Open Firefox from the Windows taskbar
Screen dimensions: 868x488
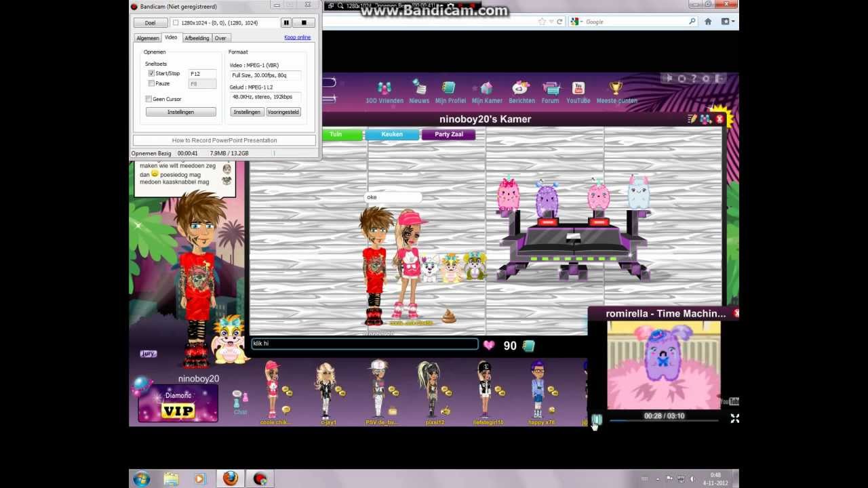pyautogui.click(x=230, y=479)
